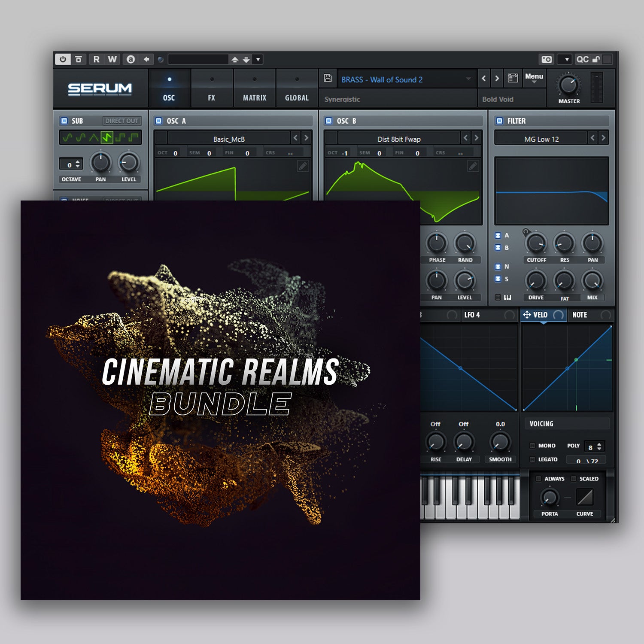Click the save preset floppy disk icon
Screen dimensions: 644x644
(328, 78)
